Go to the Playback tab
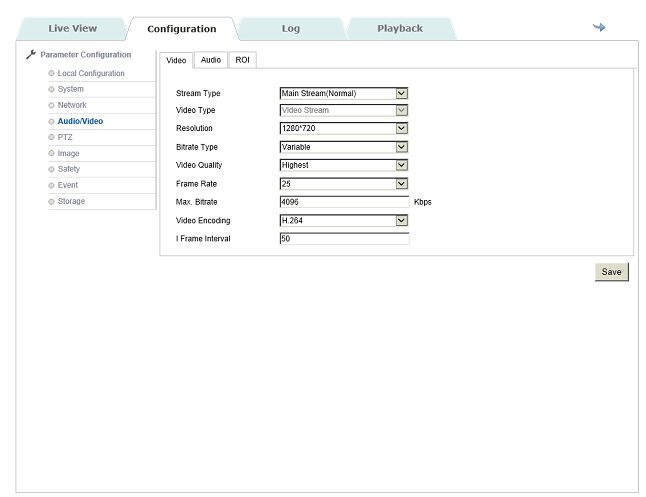 click(399, 28)
